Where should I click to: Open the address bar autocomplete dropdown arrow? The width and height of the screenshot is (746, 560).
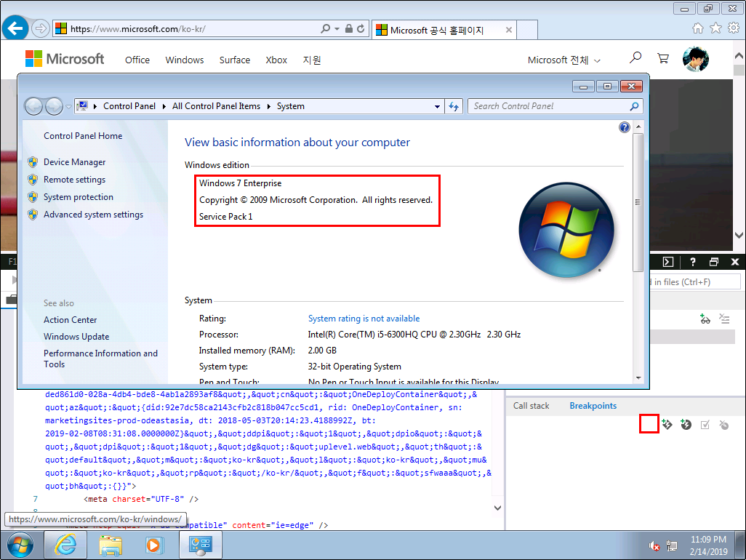pyautogui.click(x=337, y=28)
